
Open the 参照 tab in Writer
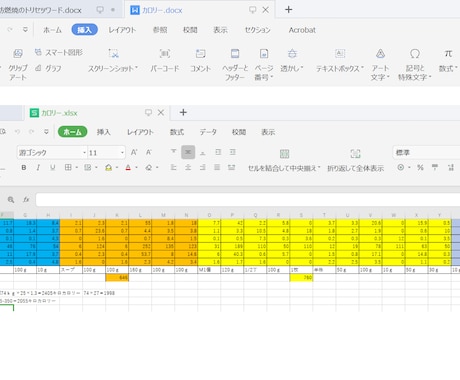coord(160,30)
